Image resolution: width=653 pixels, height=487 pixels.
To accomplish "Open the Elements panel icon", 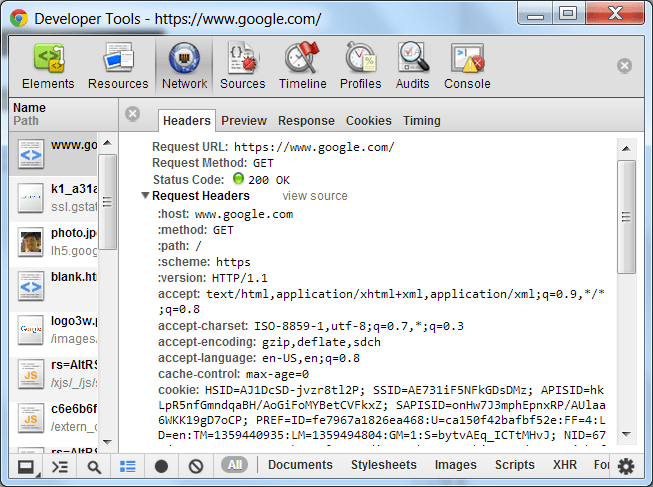I will point(48,57).
